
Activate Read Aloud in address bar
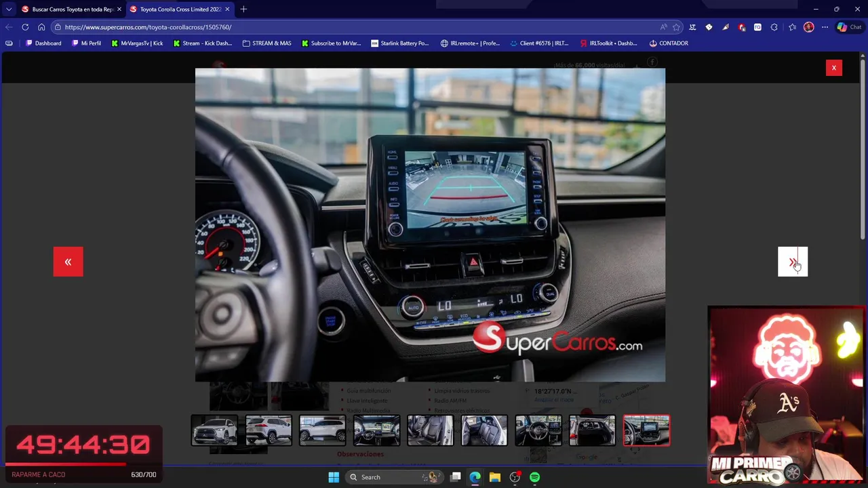pos(663,27)
